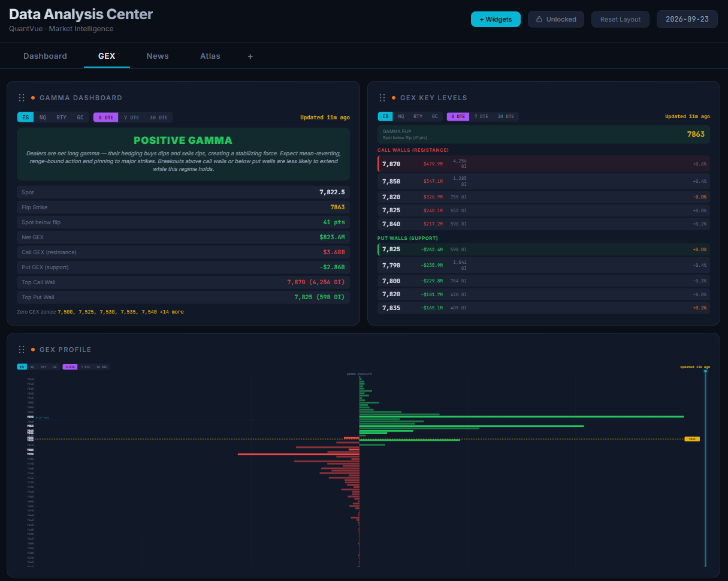
Task: Click the vertical slider handle in GEX Profile
Action: click(x=705, y=371)
